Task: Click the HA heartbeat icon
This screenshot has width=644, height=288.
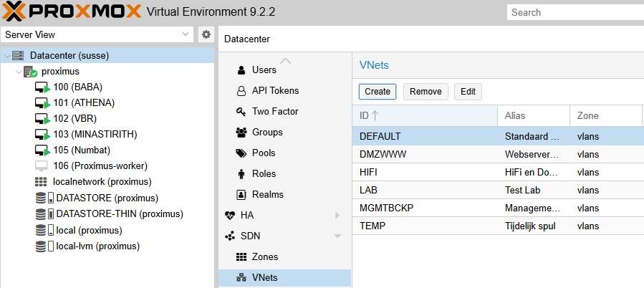Action: [230, 215]
